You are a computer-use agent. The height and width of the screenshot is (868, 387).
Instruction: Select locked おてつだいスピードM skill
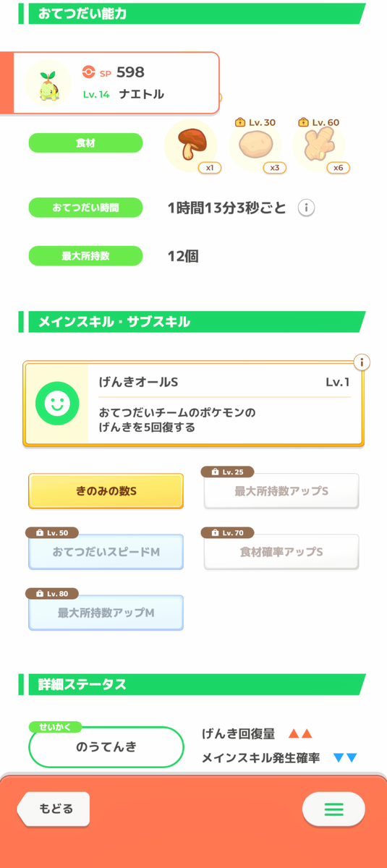point(106,552)
